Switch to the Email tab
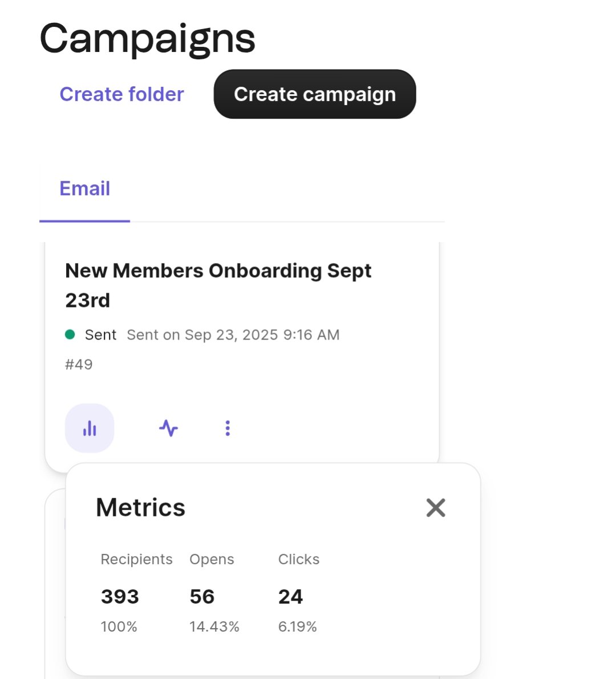The width and height of the screenshot is (616, 679). (x=84, y=188)
